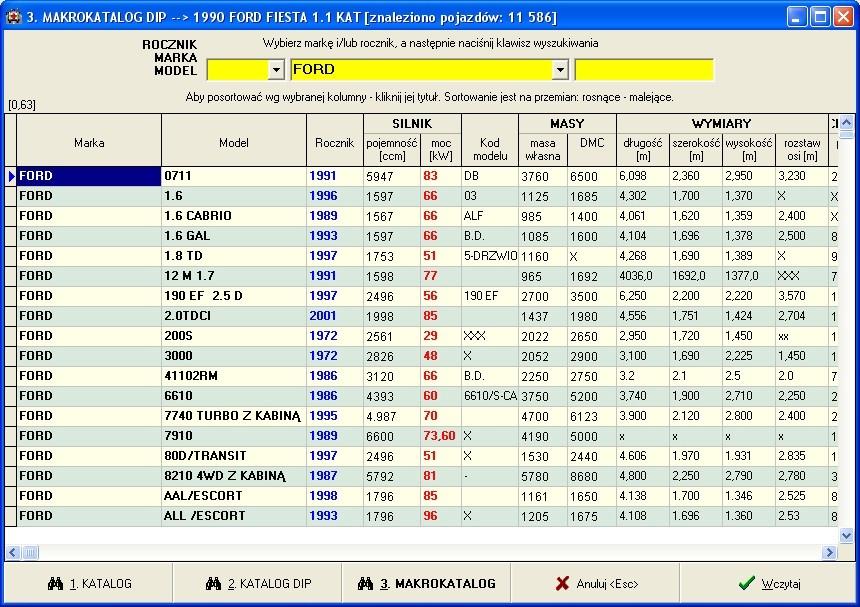860x607 pixels.
Task: Sort by the długość [m] column header
Action: (x=643, y=150)
